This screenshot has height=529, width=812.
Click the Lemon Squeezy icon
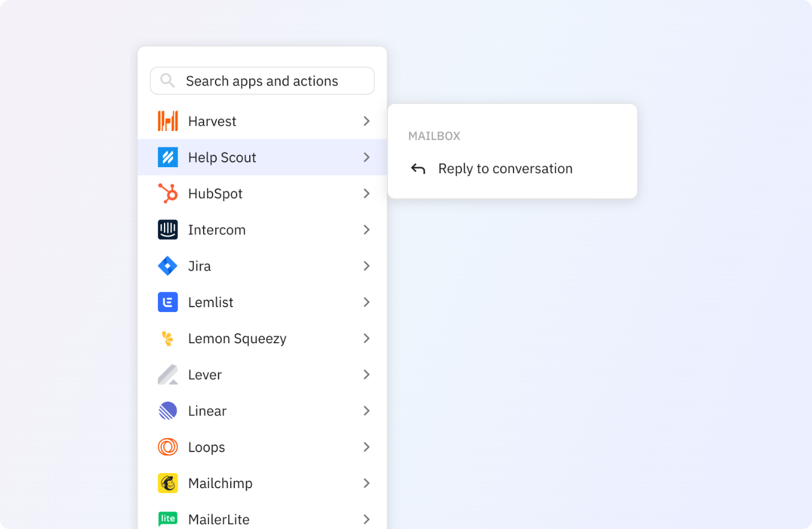[168, 338]
